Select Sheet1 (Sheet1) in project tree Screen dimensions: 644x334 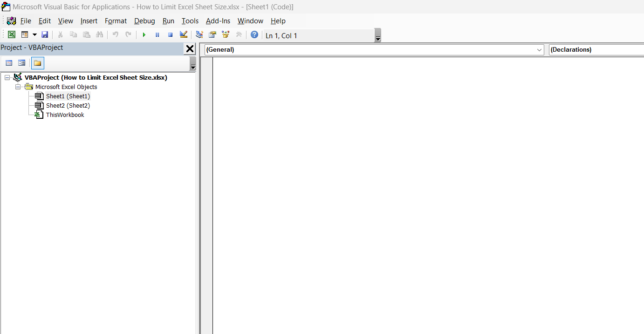(68, 96)
